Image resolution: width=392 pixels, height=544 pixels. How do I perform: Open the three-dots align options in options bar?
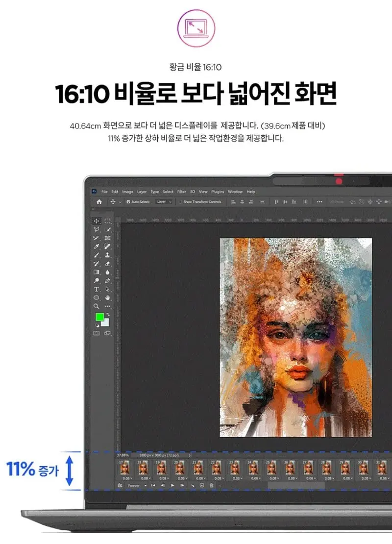point(319,201)
